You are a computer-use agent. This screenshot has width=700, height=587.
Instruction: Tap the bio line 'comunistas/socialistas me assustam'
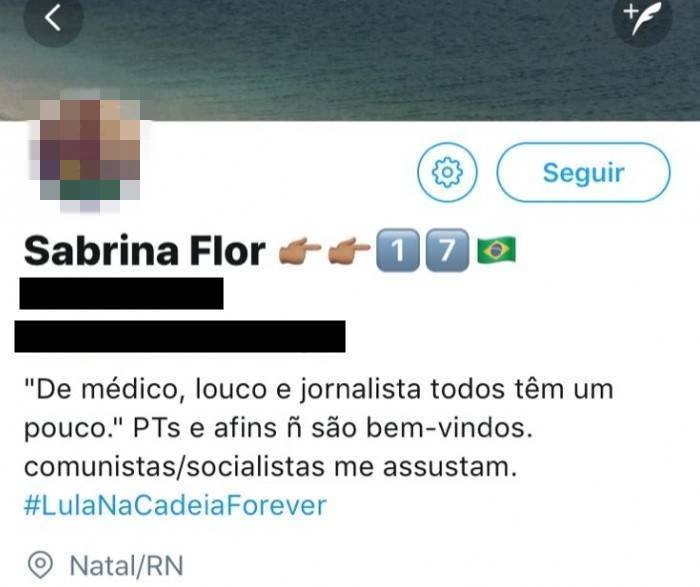(271, 467)
